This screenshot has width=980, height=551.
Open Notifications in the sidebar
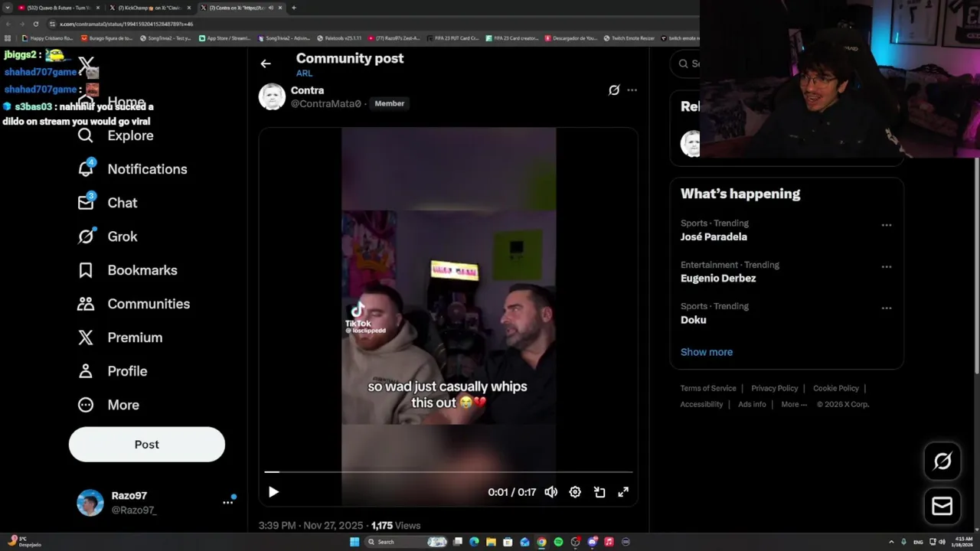pos(132,169)
